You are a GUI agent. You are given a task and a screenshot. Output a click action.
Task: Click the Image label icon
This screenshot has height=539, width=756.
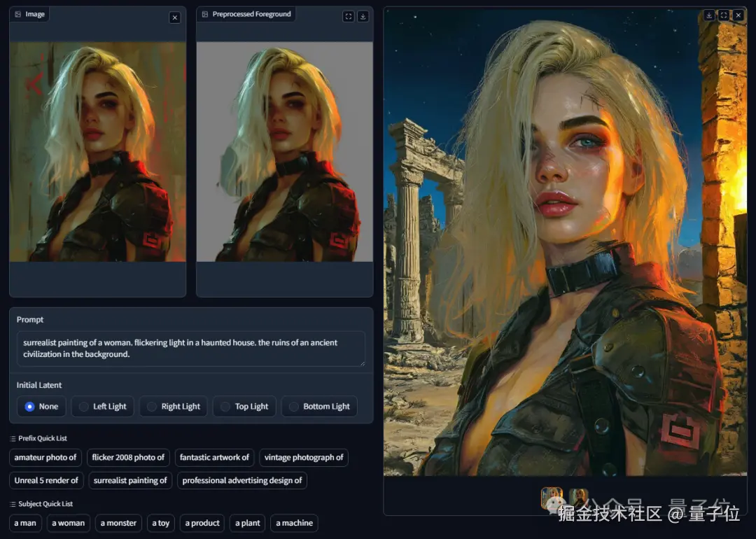(17, 14)
